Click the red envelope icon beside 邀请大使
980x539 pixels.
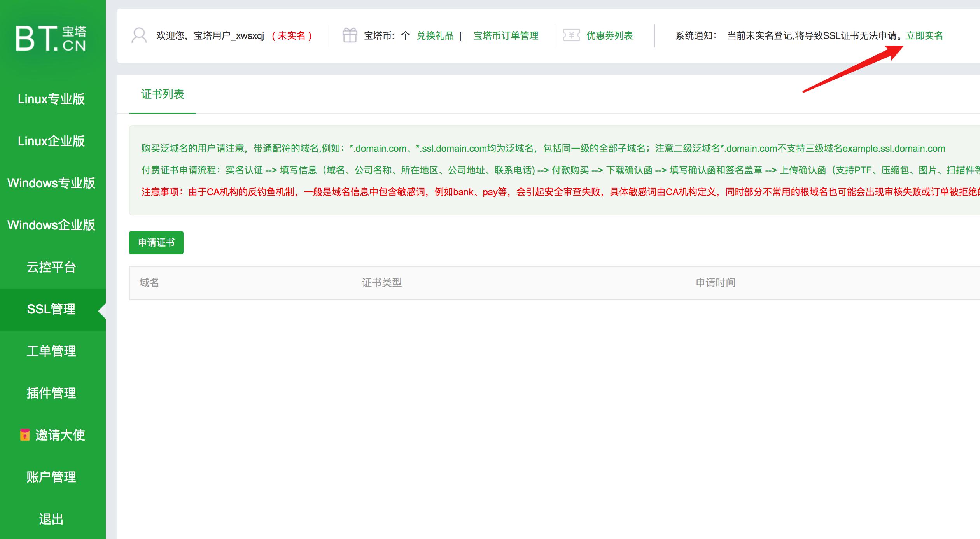point(25,435)
